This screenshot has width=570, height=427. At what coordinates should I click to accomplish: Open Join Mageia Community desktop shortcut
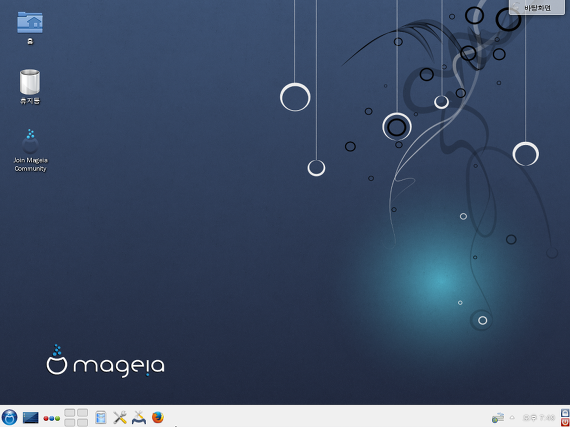30,150
